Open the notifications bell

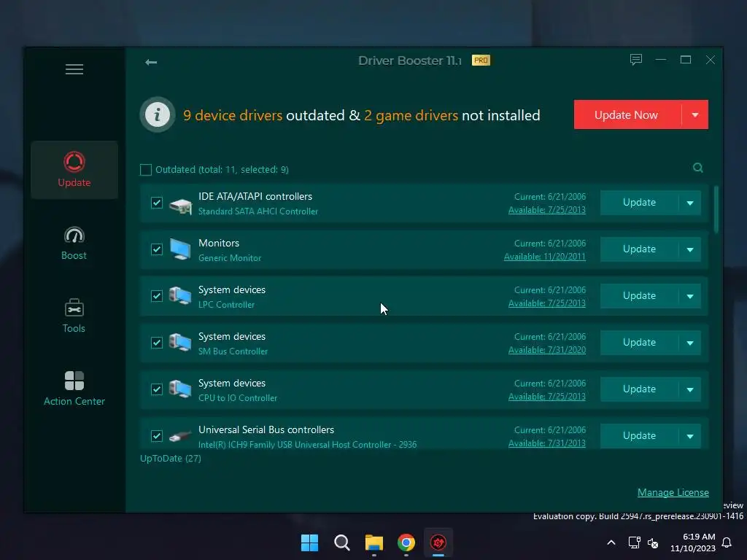tap(727, 542)
